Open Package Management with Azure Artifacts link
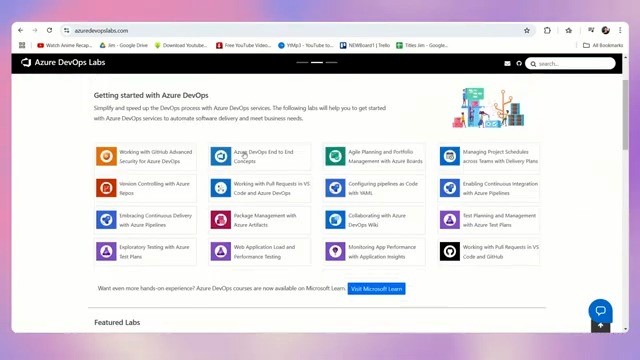 click(x=265, y=220)
